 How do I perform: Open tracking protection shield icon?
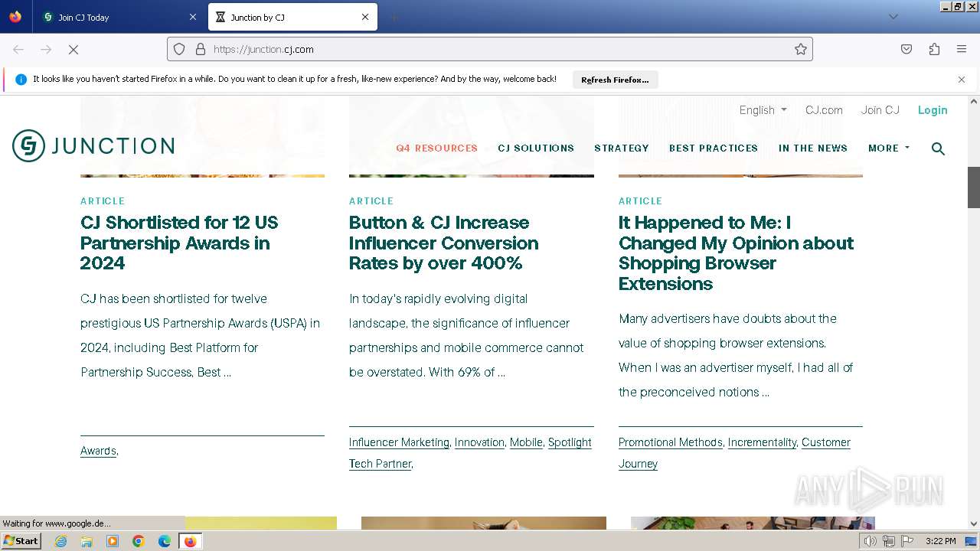pos(179,49)
